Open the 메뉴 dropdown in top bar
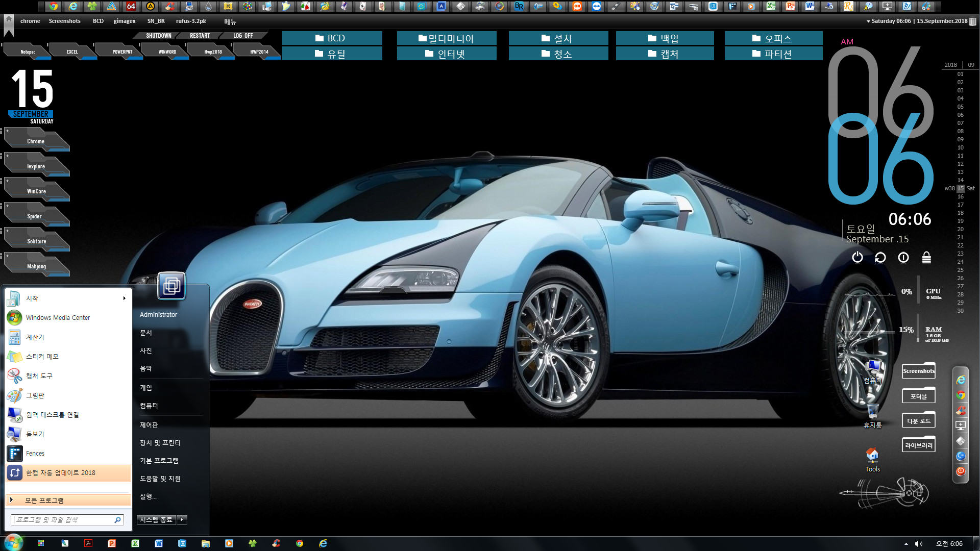980x551 pixels. point(230,21)
